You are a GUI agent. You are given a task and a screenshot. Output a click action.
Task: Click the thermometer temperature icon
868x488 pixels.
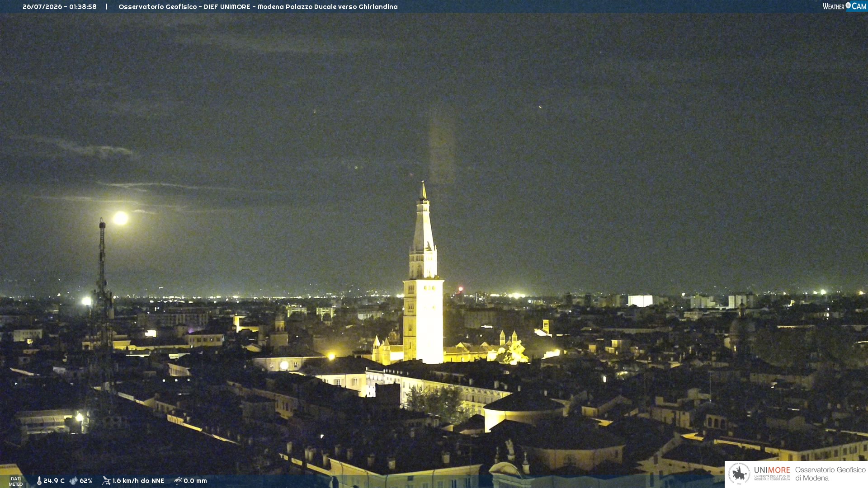point(39,481)
